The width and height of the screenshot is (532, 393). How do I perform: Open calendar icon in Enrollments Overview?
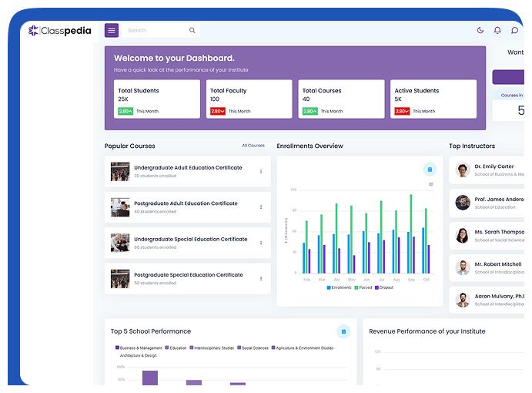point(430,170)
